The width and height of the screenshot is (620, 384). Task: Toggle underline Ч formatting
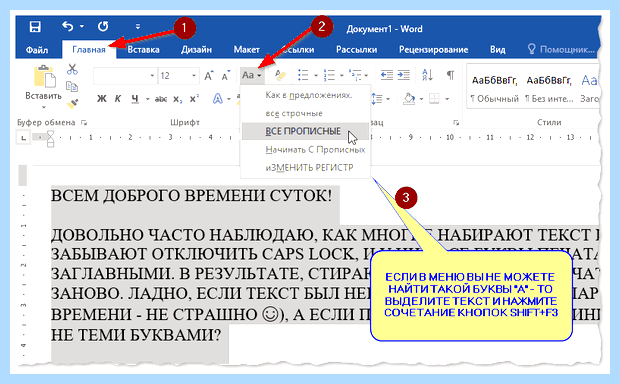135,98
